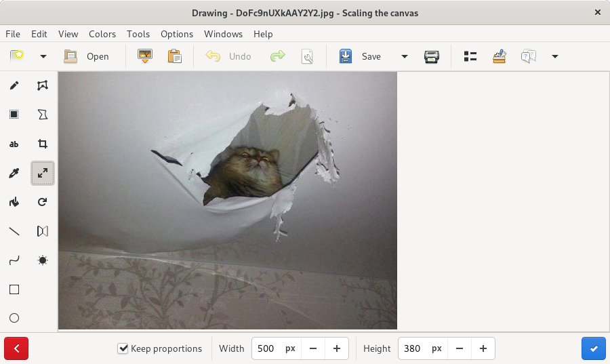Paste from clipboard icon
Image resolution: width=610 pixels, height=364 pixels.
tap(175, 57)
